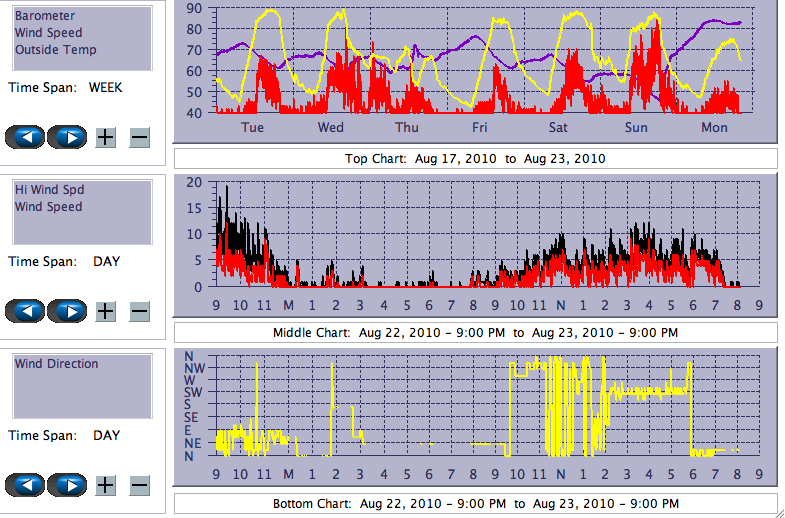Go back in time on middle chart

(x=26, y=311)
